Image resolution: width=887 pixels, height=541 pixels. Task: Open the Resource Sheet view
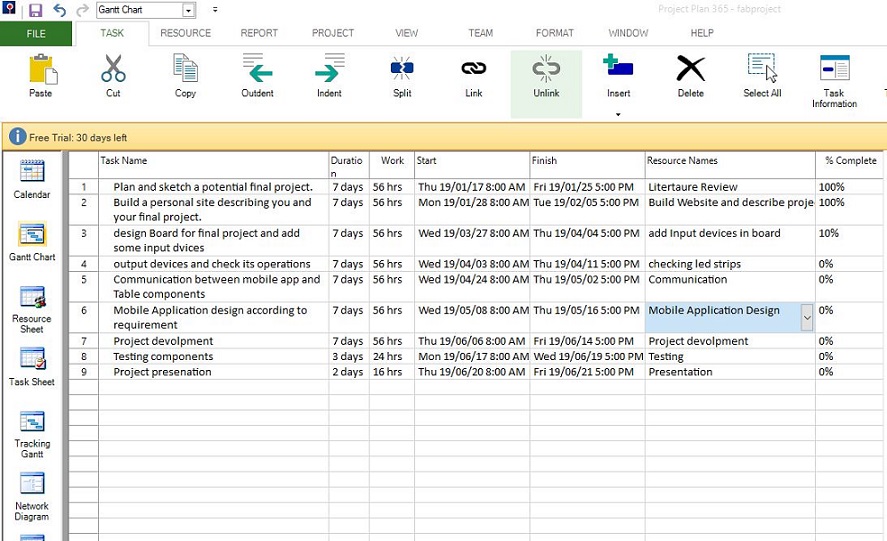click(x=32, y=309)
